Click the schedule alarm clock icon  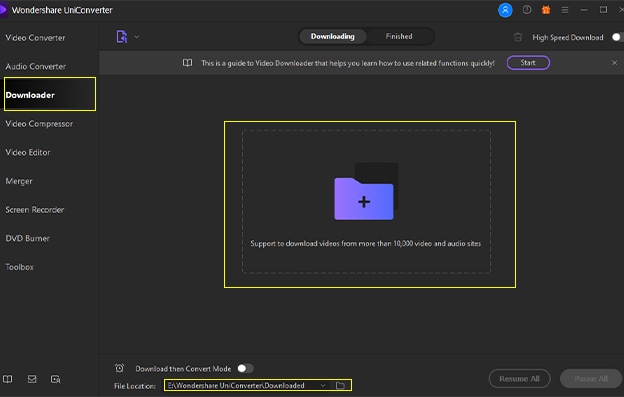click(119, 368)
